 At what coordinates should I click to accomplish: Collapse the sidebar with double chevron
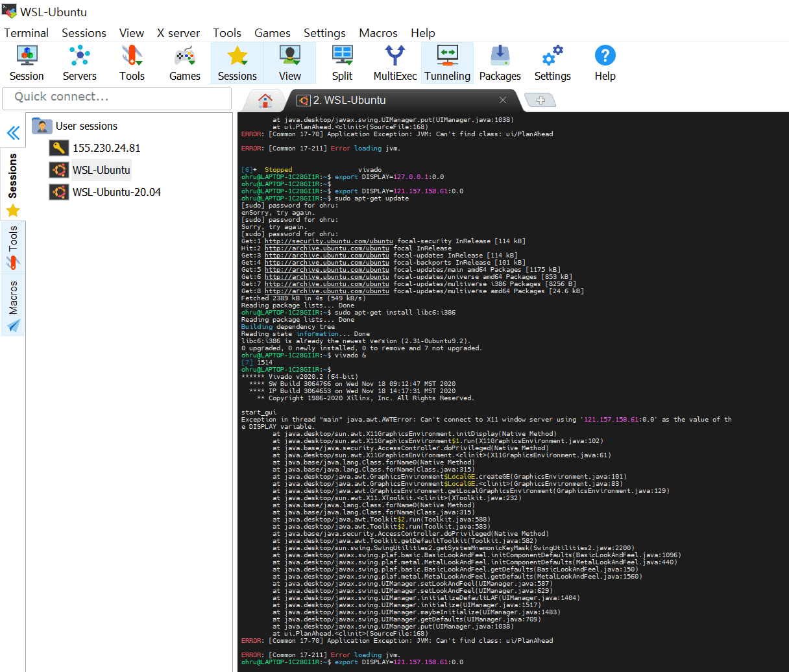[x=13, y=134]
